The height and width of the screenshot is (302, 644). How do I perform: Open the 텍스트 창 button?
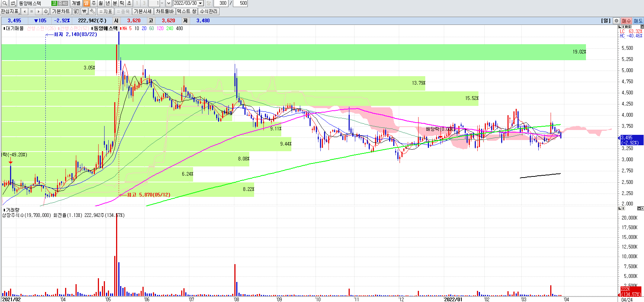point(187,12)
